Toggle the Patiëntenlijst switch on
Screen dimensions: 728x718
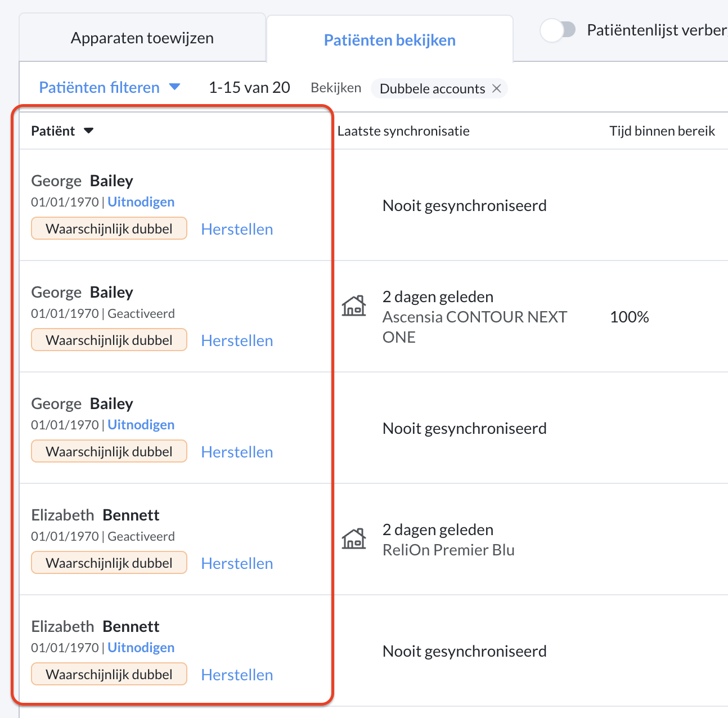pyautogui.click(x=558, y=30)
